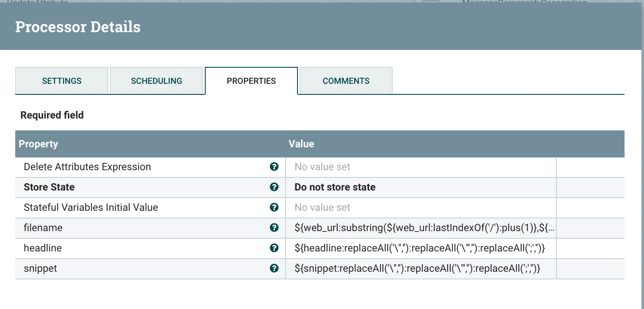
Task: Select the Stateful Variables Initial Value cell
Action: click(421, 207)
